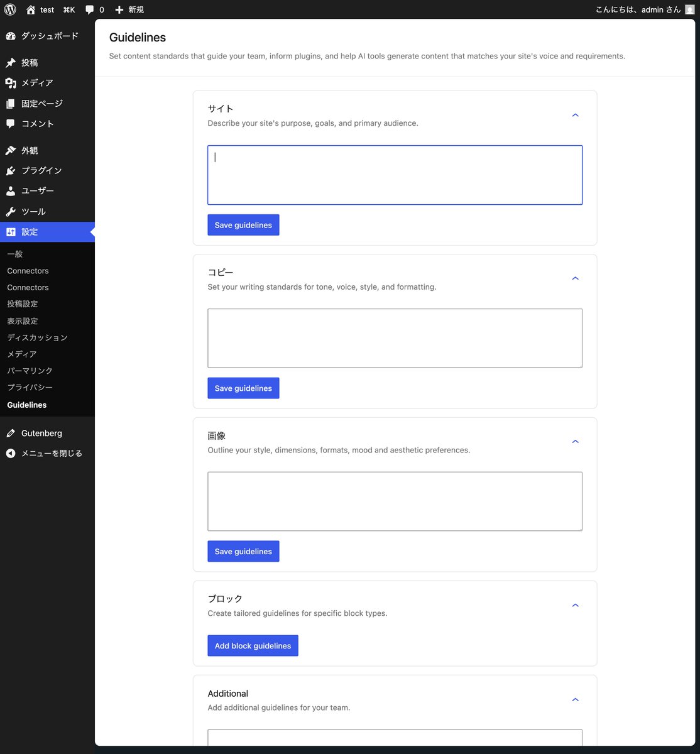Open プライバシー submenu item
This screenshot has height=754, width=700.
[30, 388]
